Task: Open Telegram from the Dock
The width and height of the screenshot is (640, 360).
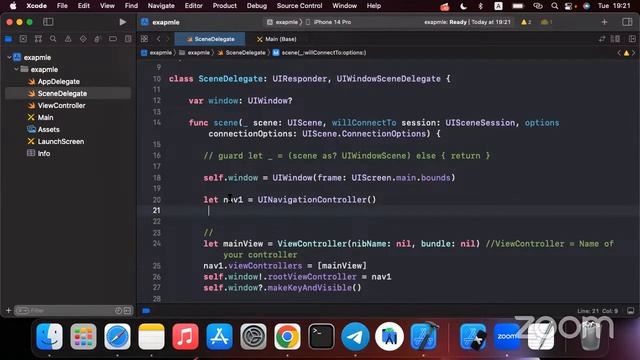Action: 355,337
